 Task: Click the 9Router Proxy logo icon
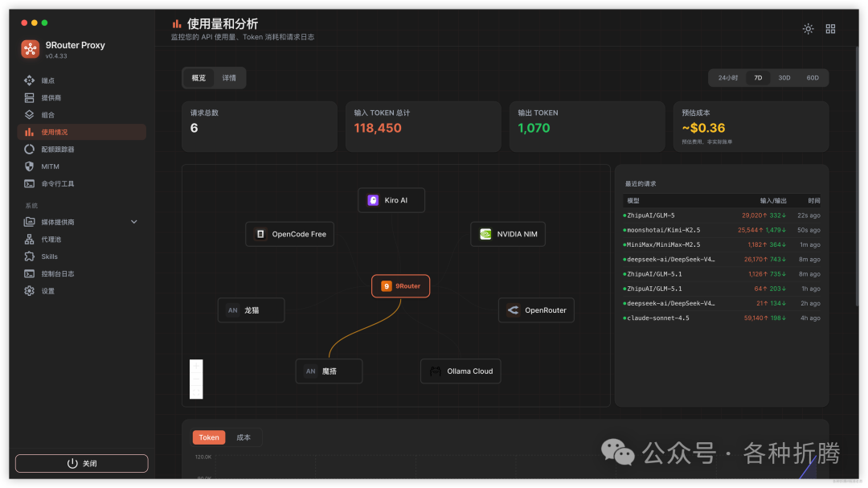(x=30, y=49)
